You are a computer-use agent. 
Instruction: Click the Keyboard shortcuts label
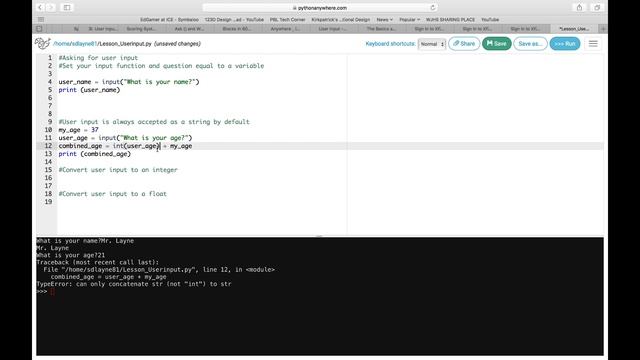point(390,44)
